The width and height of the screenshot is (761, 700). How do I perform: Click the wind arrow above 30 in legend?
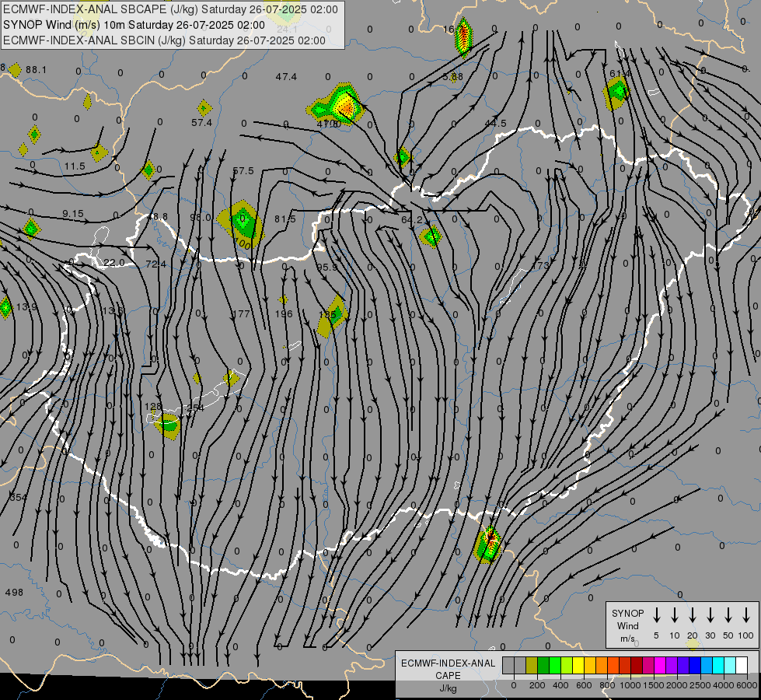coord(710,615)
